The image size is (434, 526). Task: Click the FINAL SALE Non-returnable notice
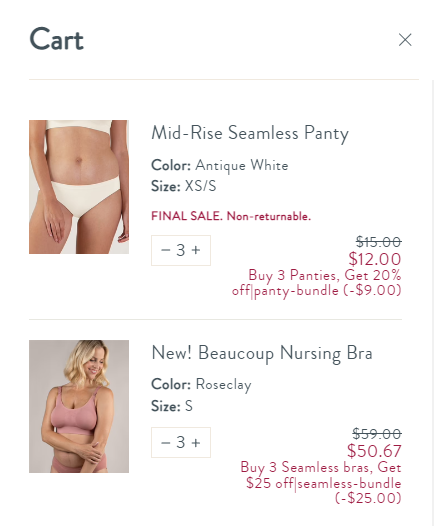click(231, 216)
